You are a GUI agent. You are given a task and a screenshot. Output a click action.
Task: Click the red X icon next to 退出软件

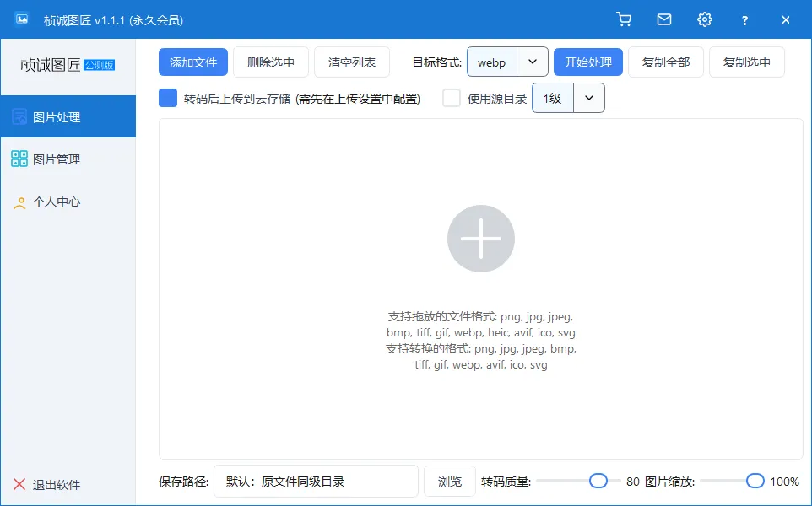18,484
